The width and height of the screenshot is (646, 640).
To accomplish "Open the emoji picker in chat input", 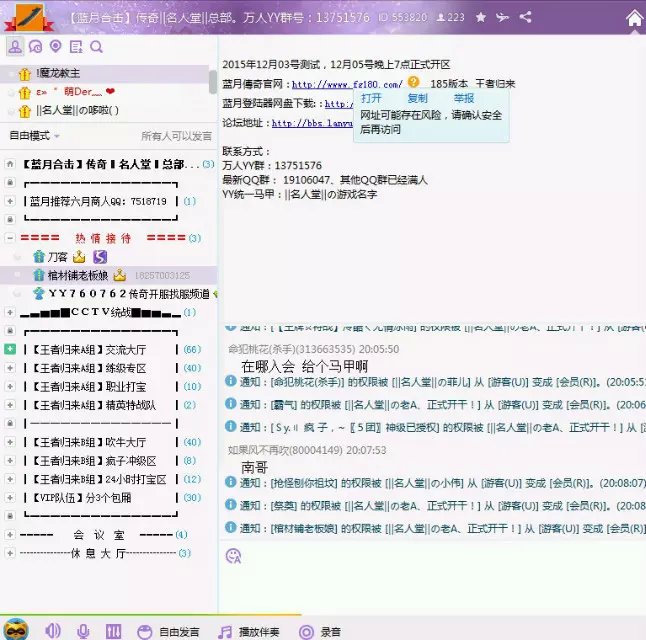I will (x=233, y=555).
